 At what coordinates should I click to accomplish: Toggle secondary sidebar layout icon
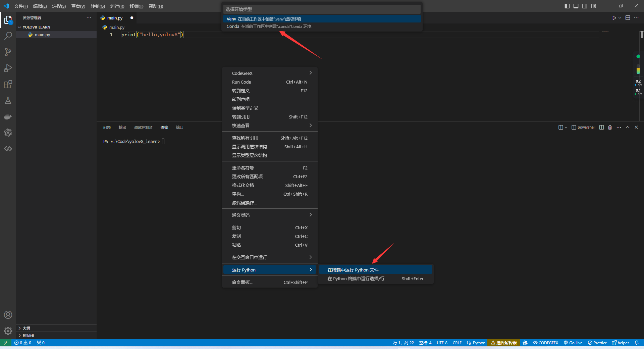(x=585, y=6)
